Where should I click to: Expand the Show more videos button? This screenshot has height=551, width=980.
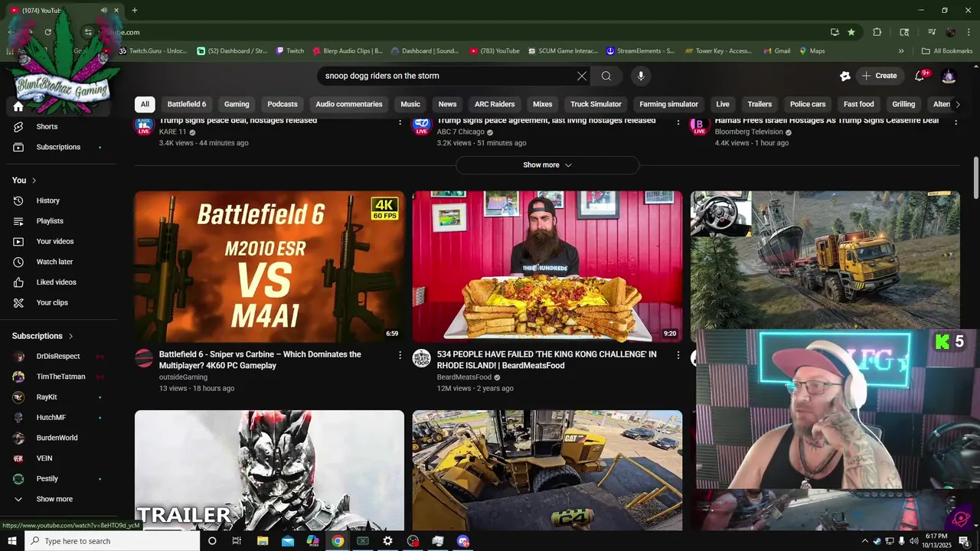tap(547, 165)
